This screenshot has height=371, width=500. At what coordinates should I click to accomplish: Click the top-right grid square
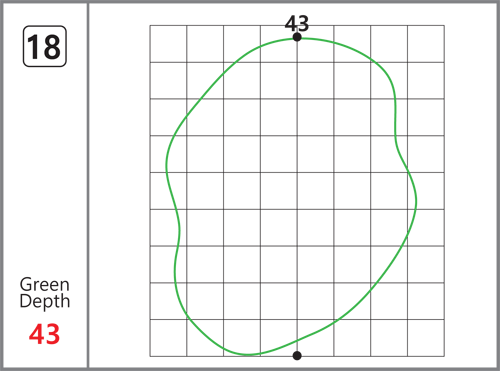tap(426, 44)
